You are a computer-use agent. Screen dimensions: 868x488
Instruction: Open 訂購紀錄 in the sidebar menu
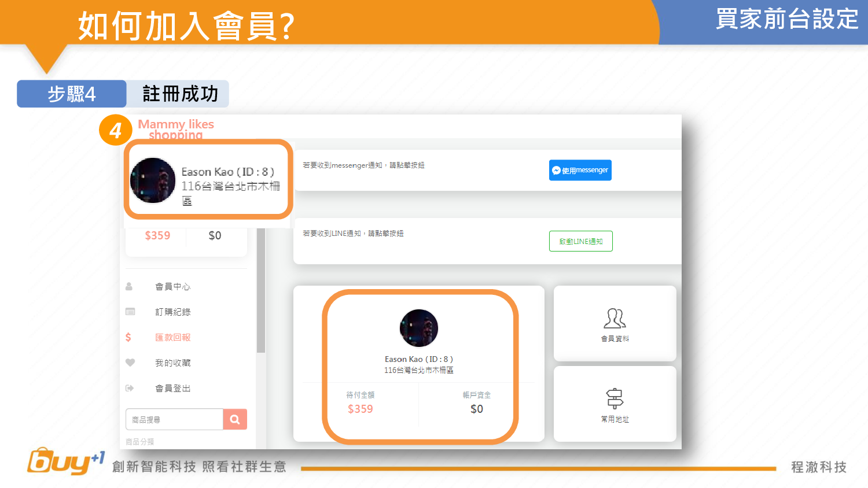[172, 312]
